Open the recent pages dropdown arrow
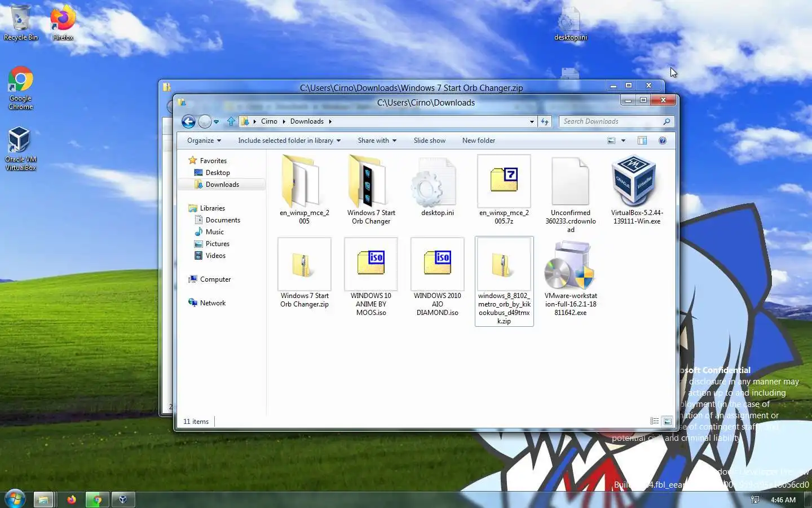This screenshot has height=508, width=812. pyautogui.click(x=216, y=122)
